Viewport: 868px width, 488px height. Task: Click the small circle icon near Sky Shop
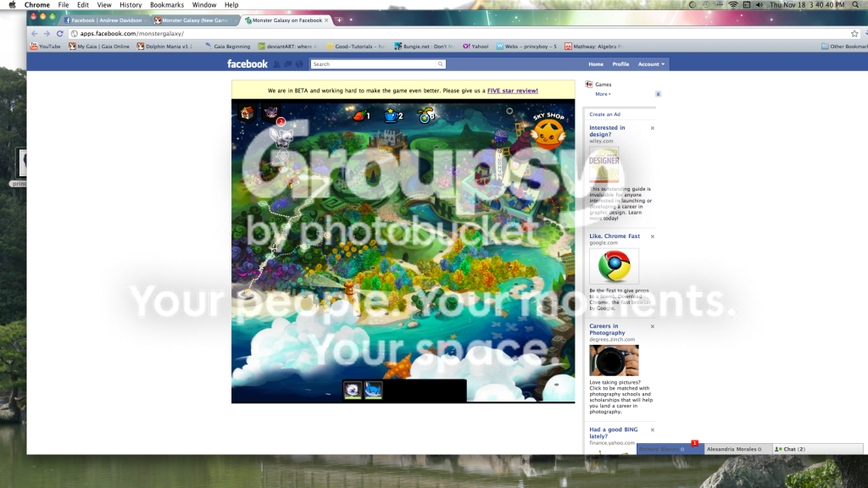(x=509, y=111)
